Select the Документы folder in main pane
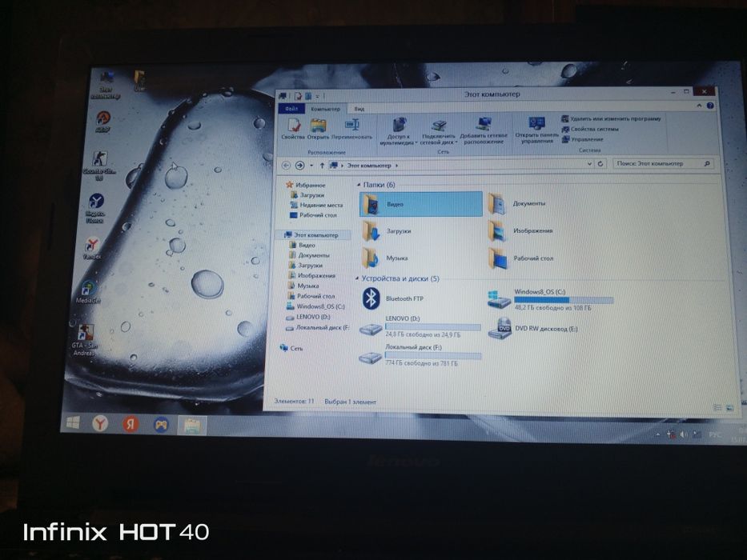 (517, 203)
